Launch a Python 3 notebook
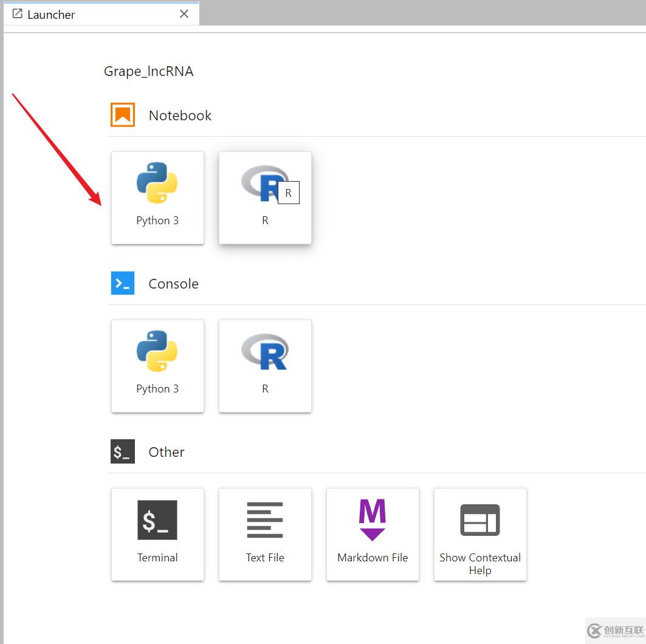Viewport: 646px width, 644px height. tap(157, 197)
